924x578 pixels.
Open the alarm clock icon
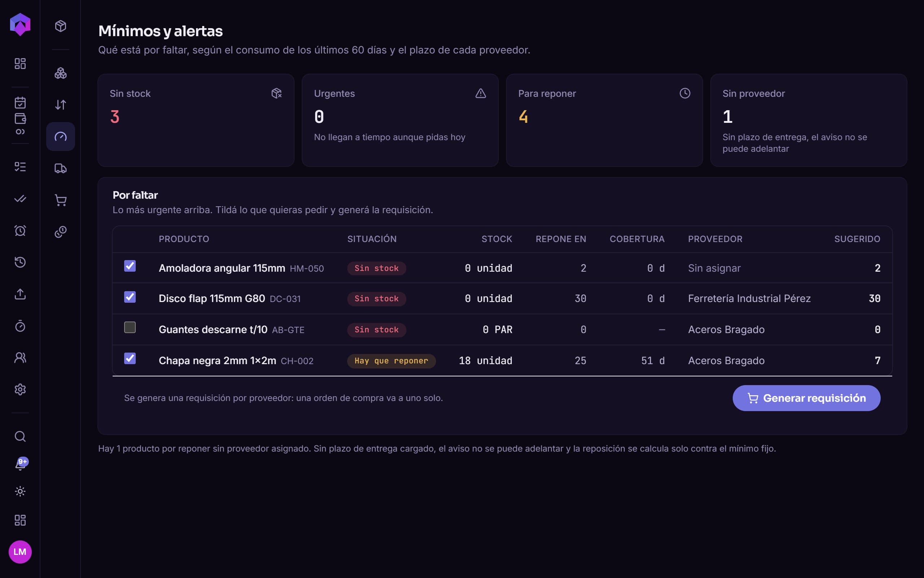(x=20, y=230)
